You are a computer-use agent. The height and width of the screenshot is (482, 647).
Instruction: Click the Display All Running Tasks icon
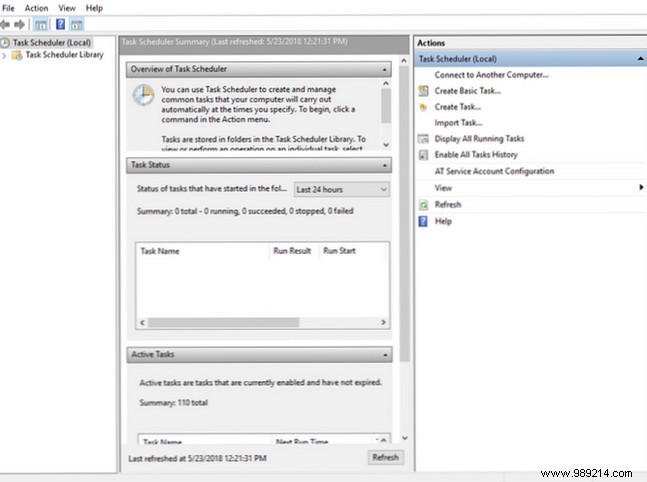(x=425, y=139)
